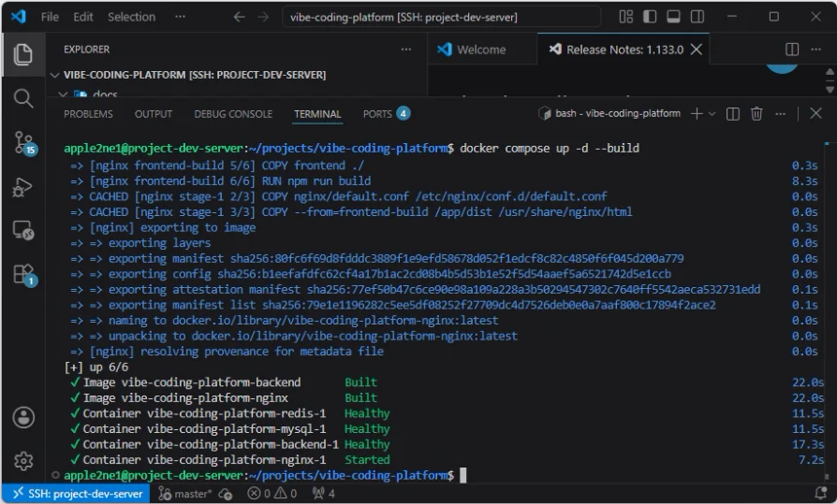Image resolution: width=837 pixels, height=504 pixels.
Task: Toggle the primary side bar
Action: tap(649, 17)
